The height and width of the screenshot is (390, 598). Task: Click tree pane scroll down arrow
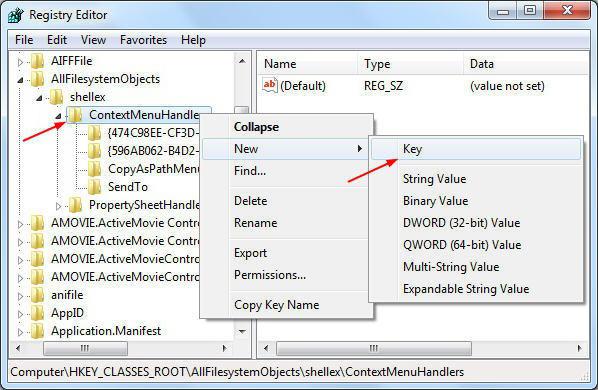click(242, 332)
